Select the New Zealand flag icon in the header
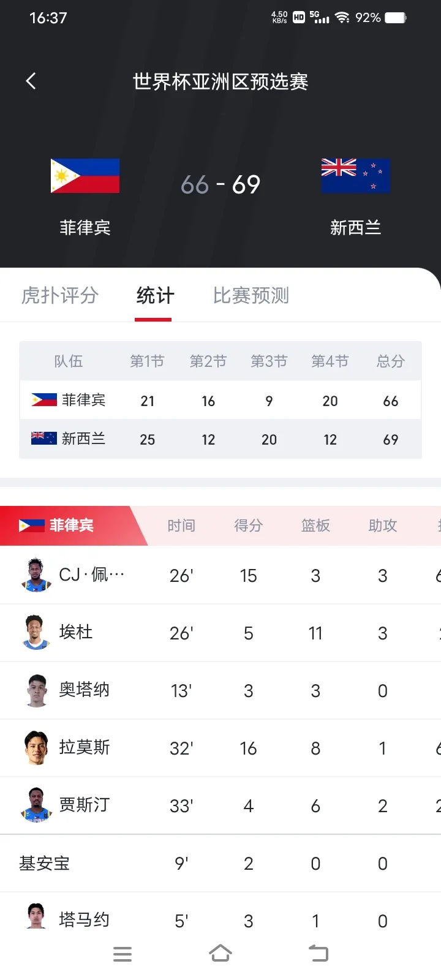The width and height of the screenshot is (441, 980). [355, 175]
